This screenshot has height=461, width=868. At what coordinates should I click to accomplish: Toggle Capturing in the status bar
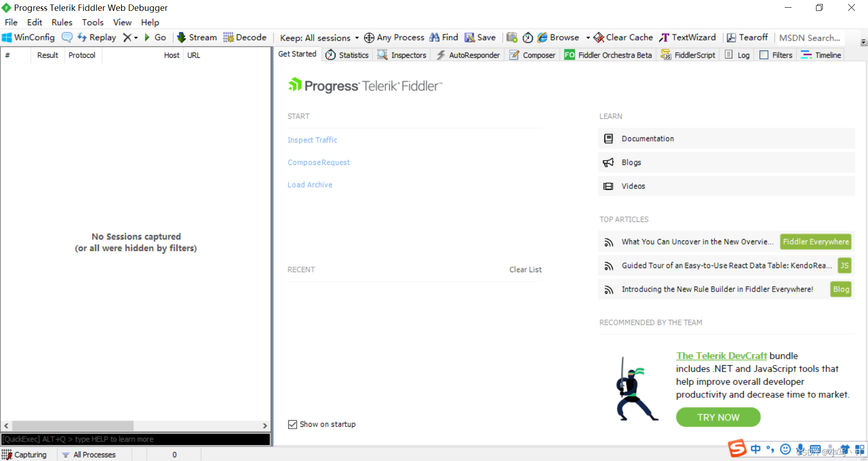point(24,455)
